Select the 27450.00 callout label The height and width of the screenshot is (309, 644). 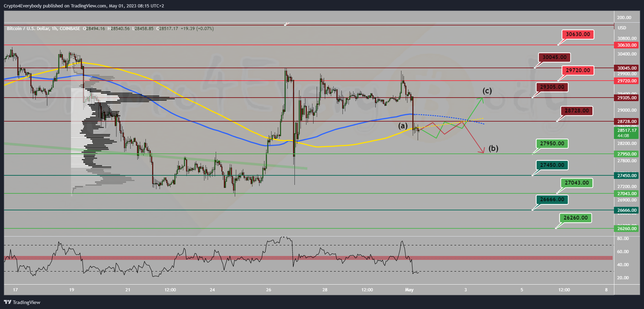[x=552, y=165]
